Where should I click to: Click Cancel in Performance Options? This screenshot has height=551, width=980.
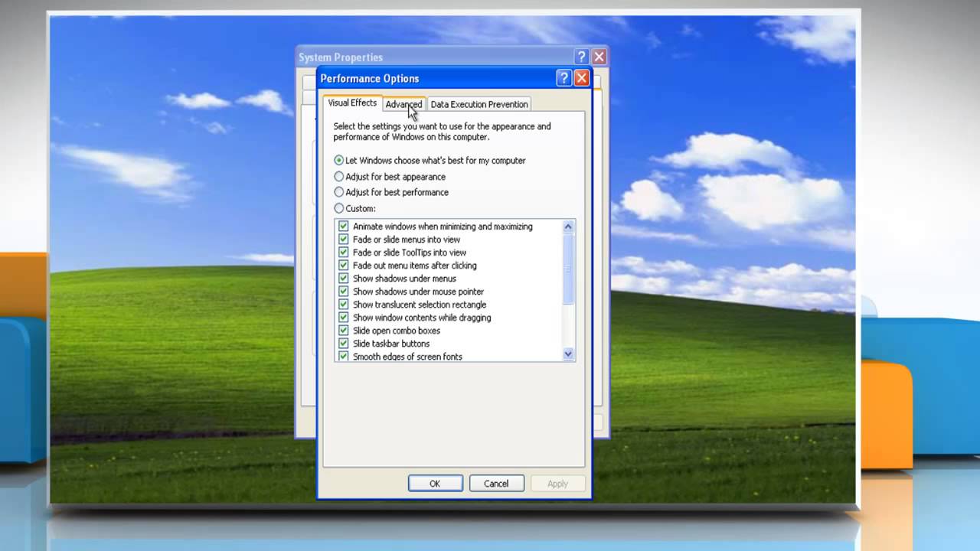[496, 484]
